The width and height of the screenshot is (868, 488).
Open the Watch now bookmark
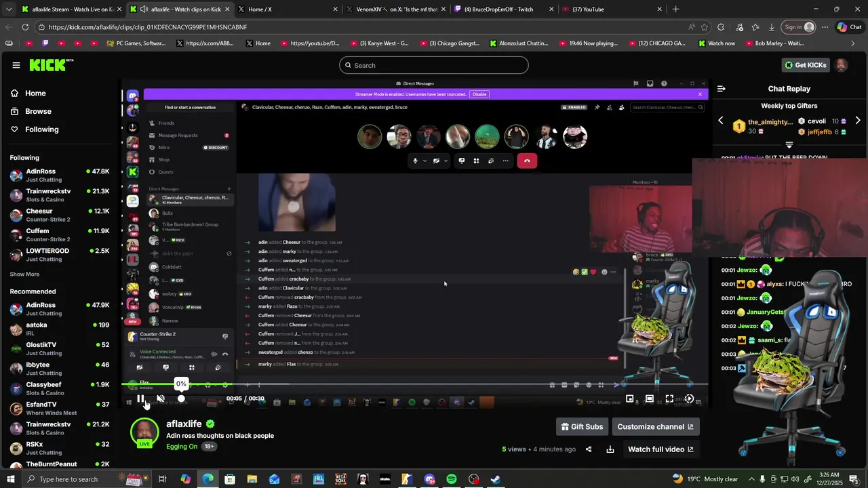[x=717, y=43]
